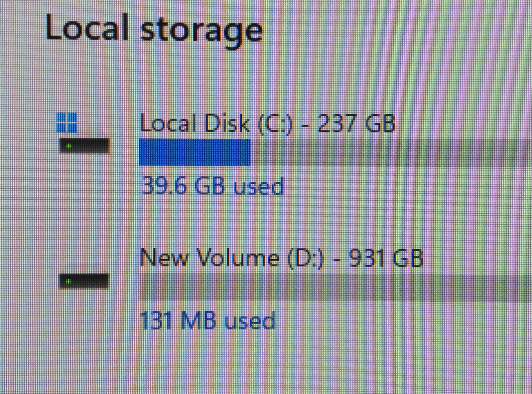532x394 pixels.
Task: Click the gray unused part of the C: usage bar
Action: (x=389, y=152)
